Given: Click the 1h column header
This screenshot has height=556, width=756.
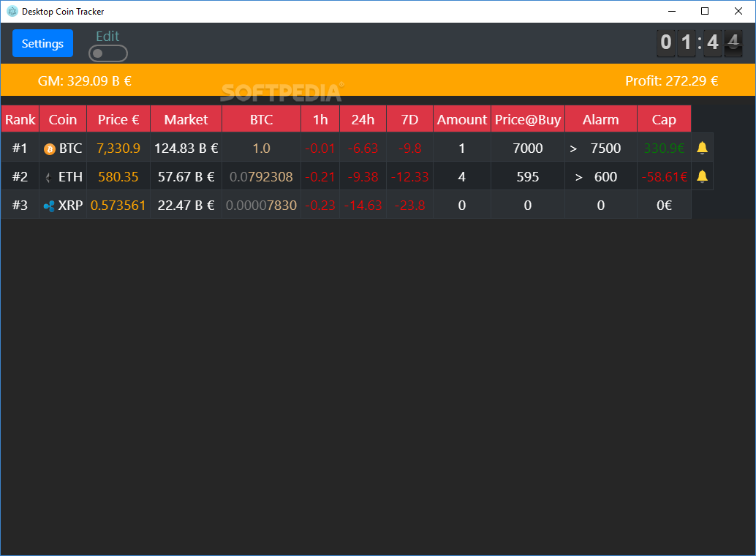Looking at the screenshot, I should [x=320, y=119].
